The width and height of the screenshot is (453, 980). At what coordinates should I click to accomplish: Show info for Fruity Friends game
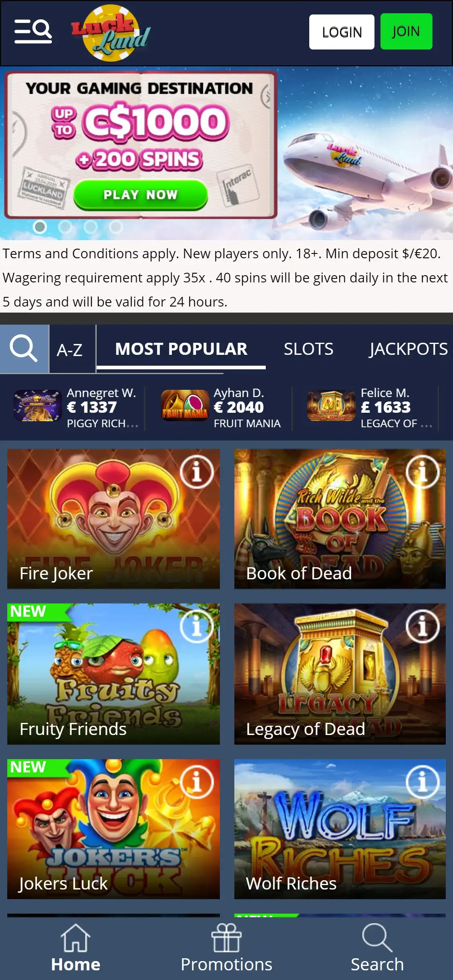pos(197,626)
